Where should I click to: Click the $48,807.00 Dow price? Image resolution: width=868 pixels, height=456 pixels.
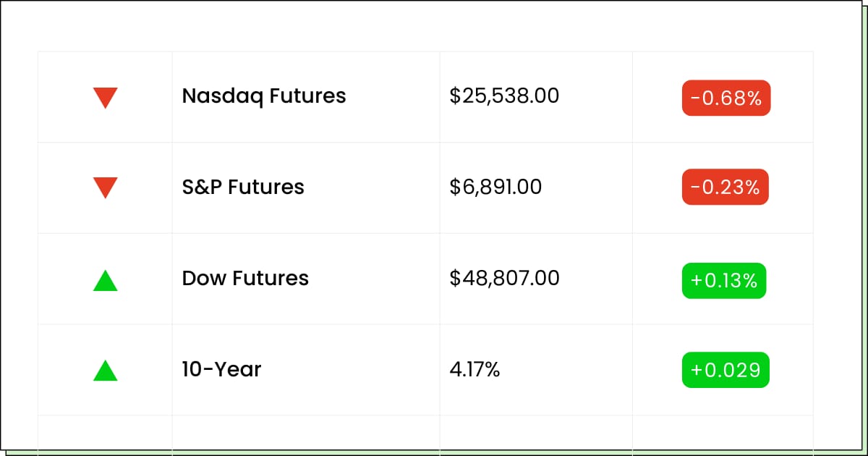[504, 278]
